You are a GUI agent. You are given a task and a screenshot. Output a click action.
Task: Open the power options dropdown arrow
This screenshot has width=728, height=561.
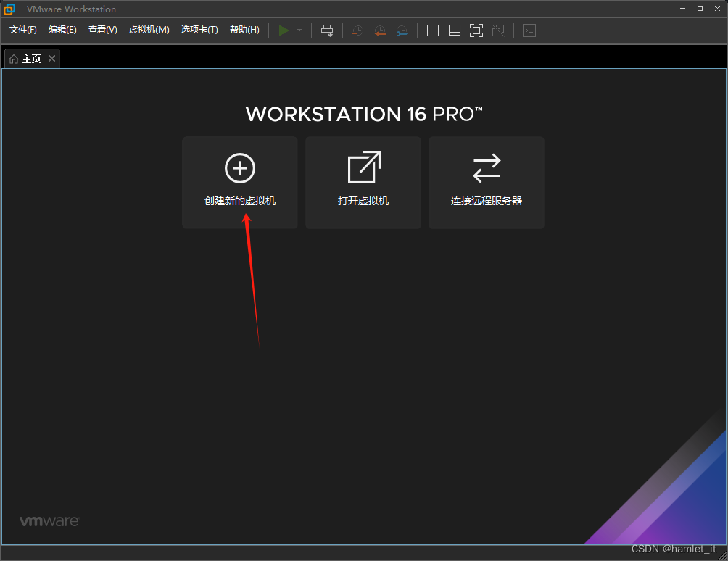point(299,30)
